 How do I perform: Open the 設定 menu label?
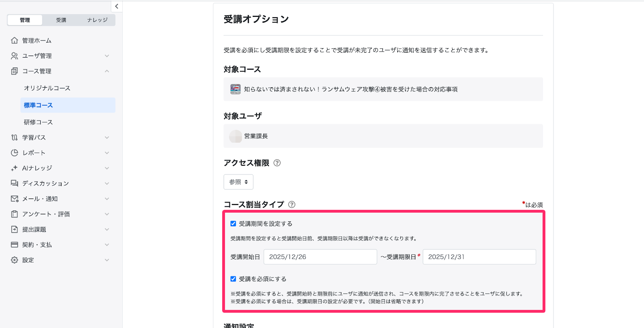coord(28,260)
